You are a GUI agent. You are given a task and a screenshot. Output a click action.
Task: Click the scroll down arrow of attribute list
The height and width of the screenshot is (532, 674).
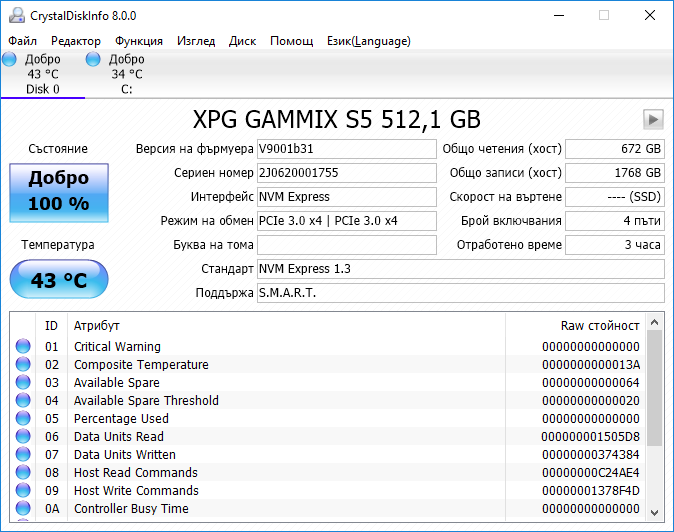click(655, 512)
